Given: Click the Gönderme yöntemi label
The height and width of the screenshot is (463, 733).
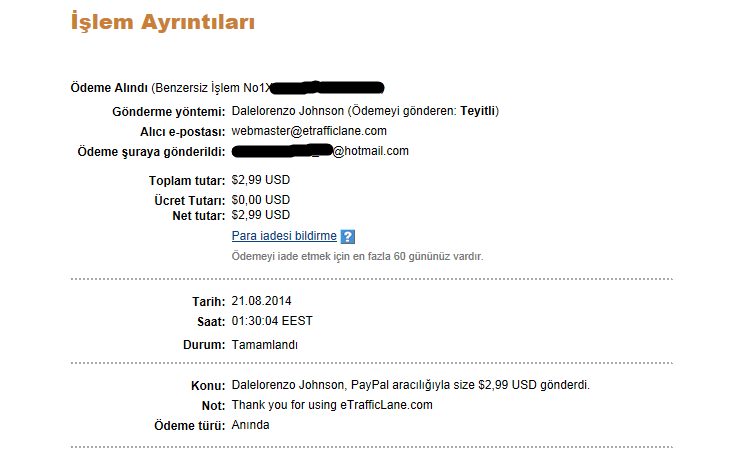Looking at the screenshot, I should coord(168,112).
